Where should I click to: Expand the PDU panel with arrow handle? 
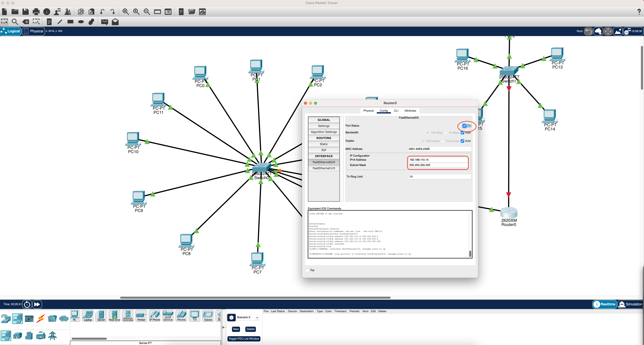[224, 327]
